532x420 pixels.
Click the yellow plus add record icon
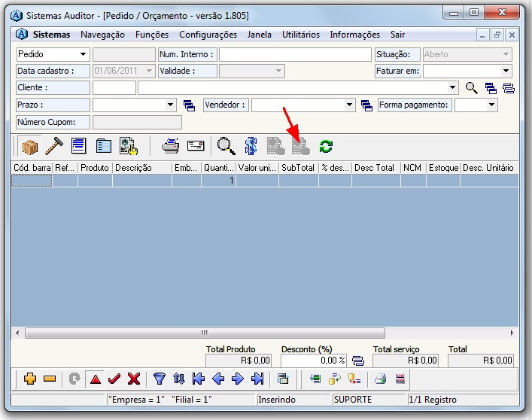(30, 379)
